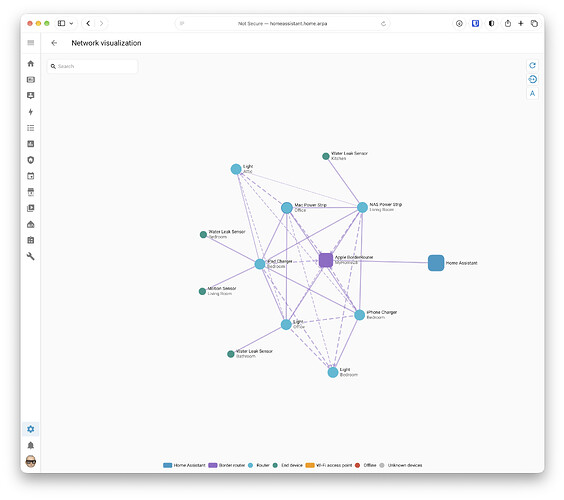This screenshot has width=564, height=500.
Task: Open the Bitwarden extension icon in Safari
Action: click(475, 24)
